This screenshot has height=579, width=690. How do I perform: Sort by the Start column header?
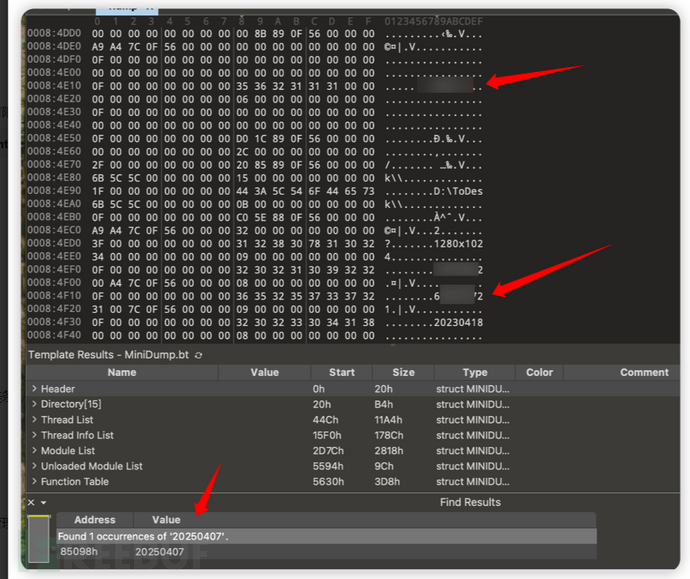[341, 372]
